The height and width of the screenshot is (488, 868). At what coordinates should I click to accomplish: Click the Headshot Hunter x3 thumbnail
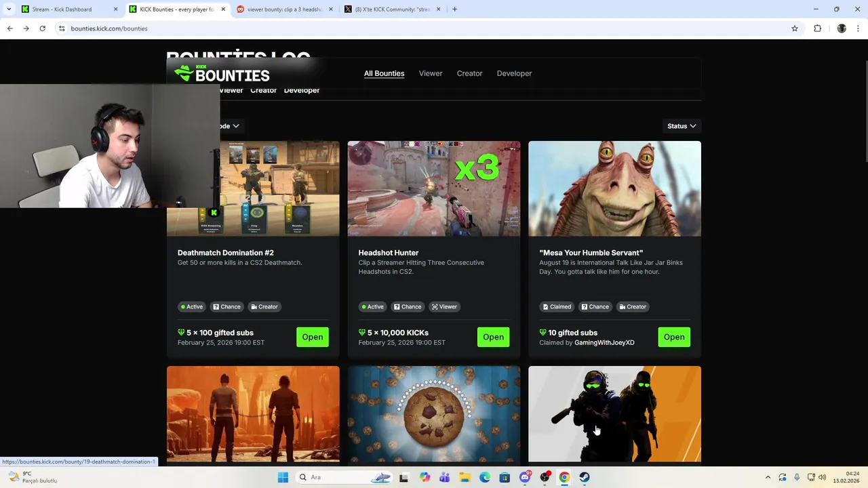point(434,188)
